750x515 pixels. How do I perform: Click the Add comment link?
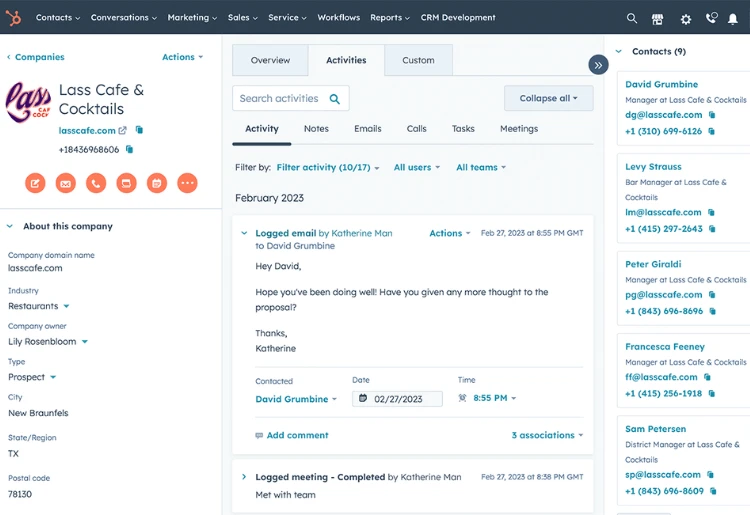pos(296,436)
